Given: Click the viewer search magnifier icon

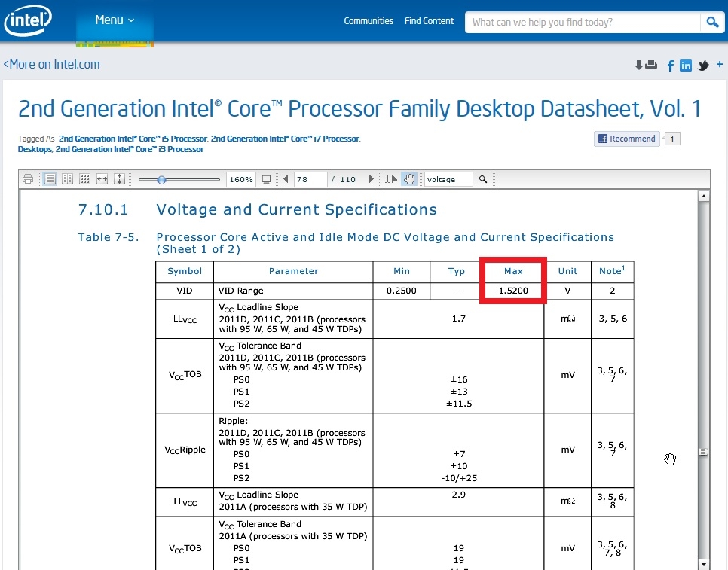Looking at the screenshot, I should click(483, 179).
